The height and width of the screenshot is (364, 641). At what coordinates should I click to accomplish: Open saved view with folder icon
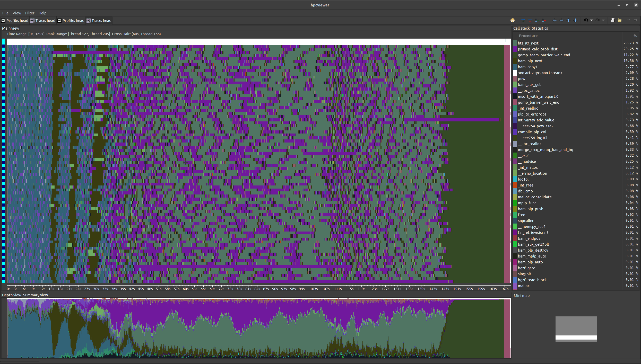620,20
